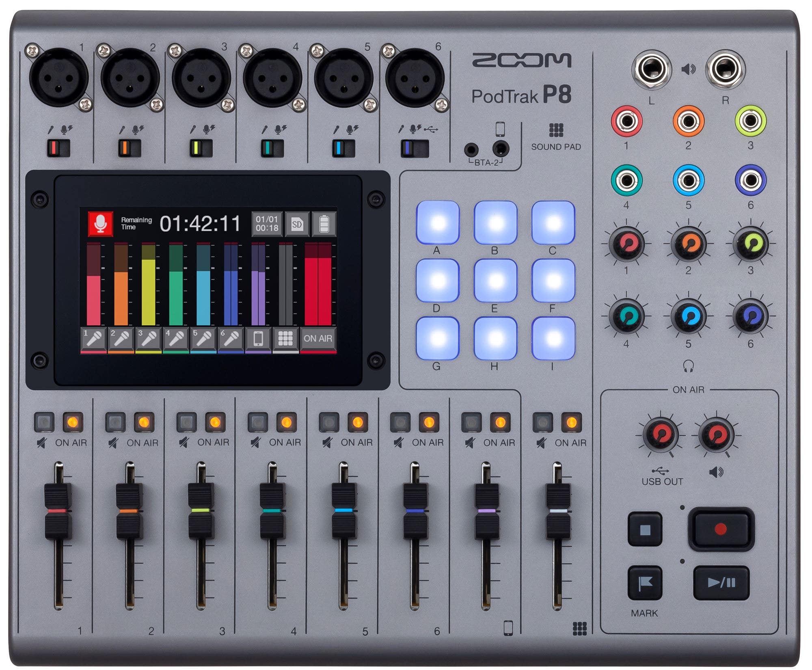Hit the Stop transport button
This screenshot has width=812, height=670.
pyautogui.click(x=645, y=530)
